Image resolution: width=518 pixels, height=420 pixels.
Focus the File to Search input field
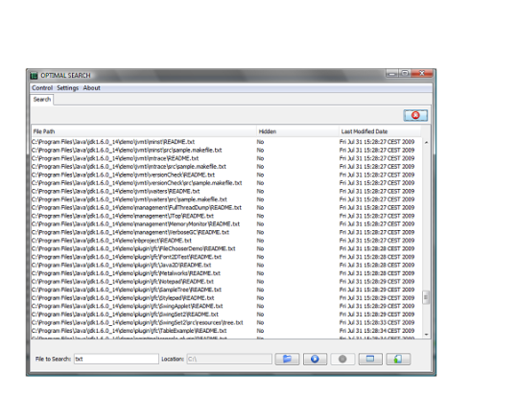116,359
